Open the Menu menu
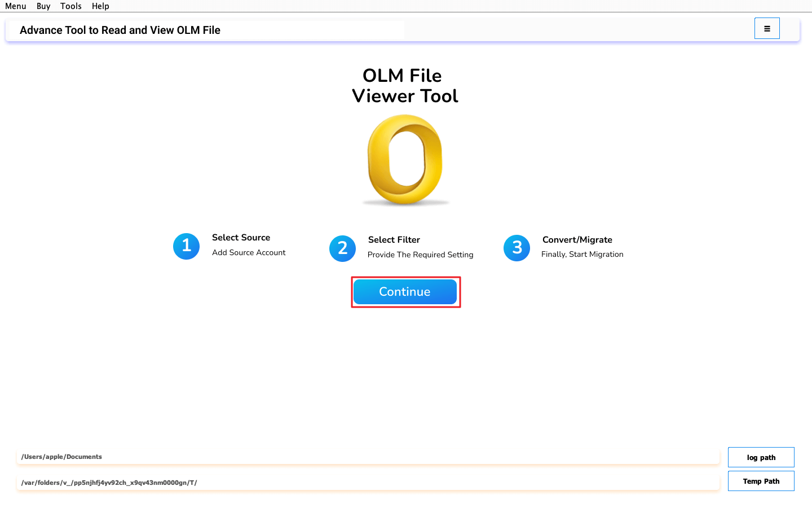Image resolution: width=812 pixels, height=508 pixels. [16, 6]
